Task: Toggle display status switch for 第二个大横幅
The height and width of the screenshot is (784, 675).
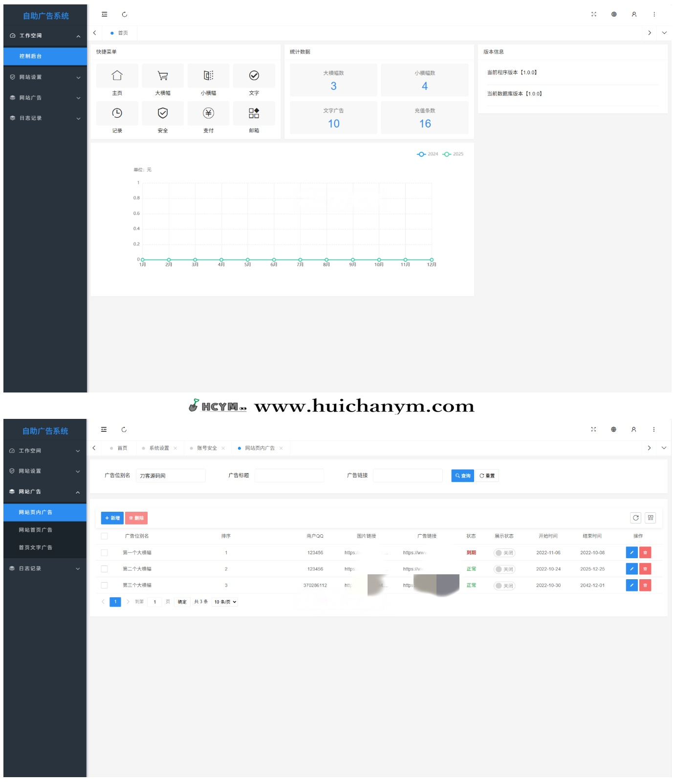Action: coord(504,569)
